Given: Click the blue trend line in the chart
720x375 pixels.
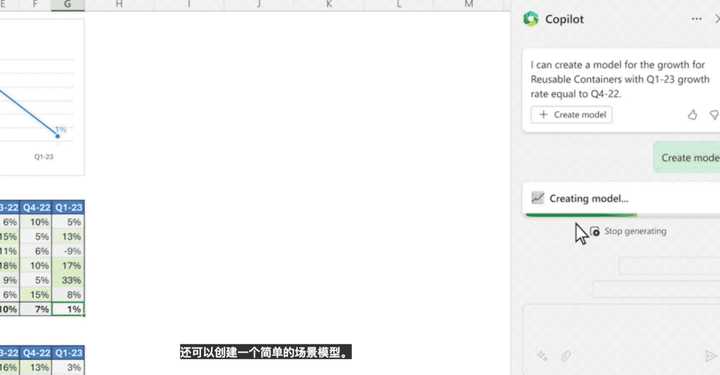Looking at the screenshot, I should [x=28, y=112].
